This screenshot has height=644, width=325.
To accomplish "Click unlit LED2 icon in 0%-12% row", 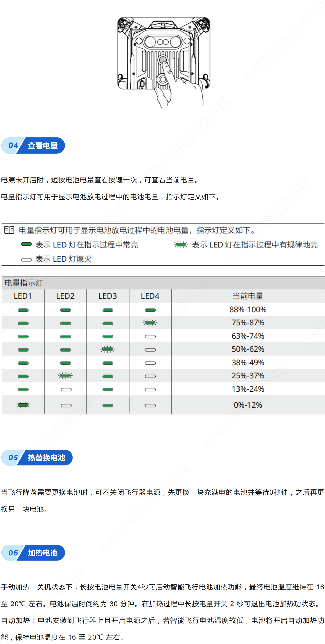I will tap(66, 405).
